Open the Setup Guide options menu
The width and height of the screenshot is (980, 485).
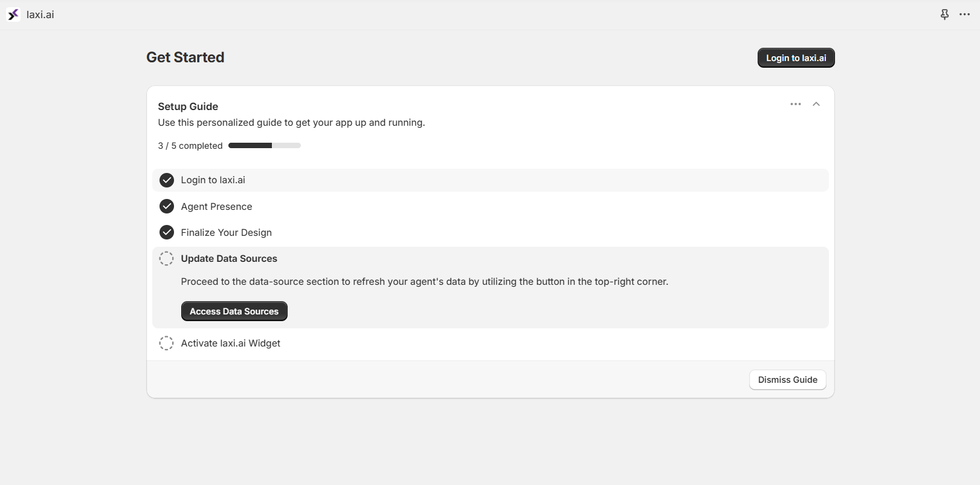point(795,104)
